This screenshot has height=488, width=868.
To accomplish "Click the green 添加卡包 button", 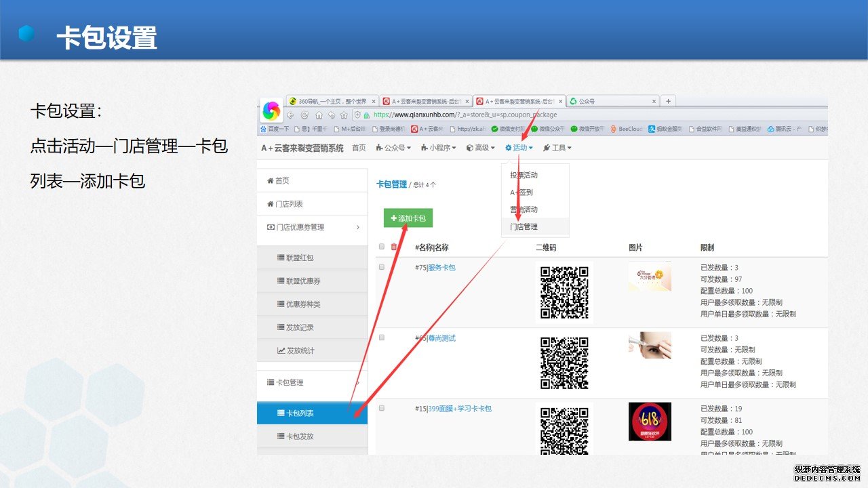I will 408,218.
